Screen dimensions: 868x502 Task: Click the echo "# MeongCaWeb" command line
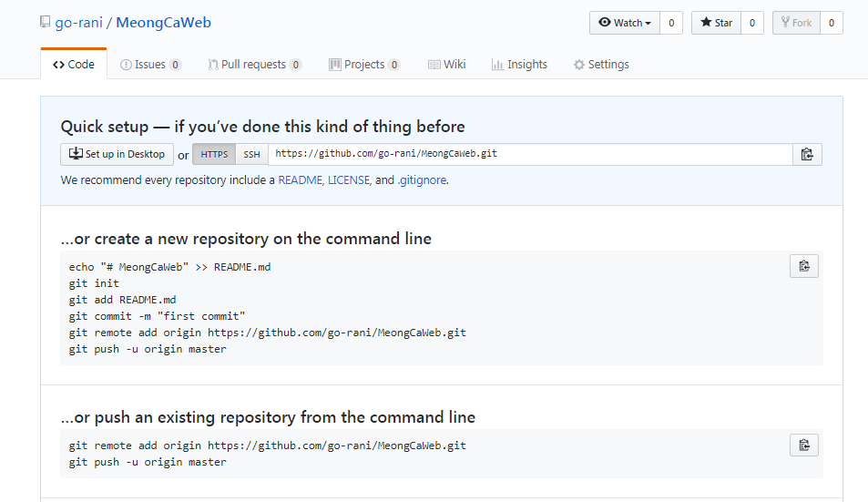click(x=170, y=267)
